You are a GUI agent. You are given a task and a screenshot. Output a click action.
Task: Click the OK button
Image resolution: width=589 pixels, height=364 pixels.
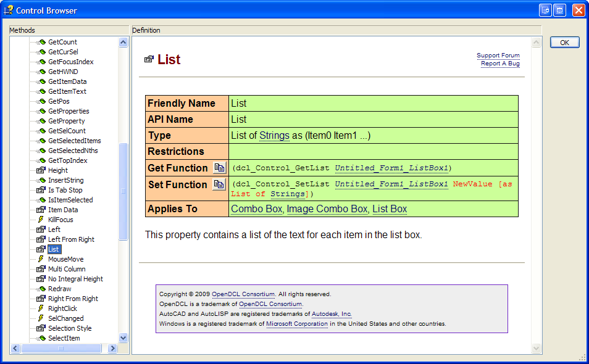pos(564,43)
